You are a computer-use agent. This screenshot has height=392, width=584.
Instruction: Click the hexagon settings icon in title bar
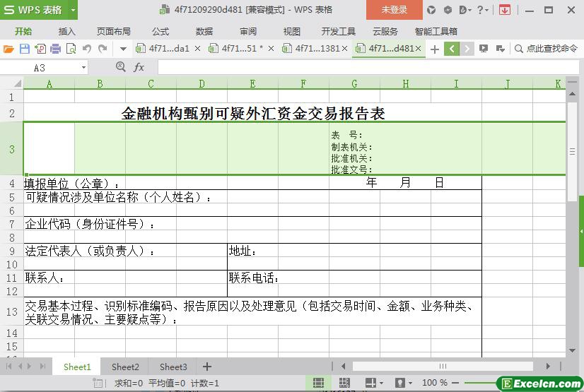click(448, 10)
